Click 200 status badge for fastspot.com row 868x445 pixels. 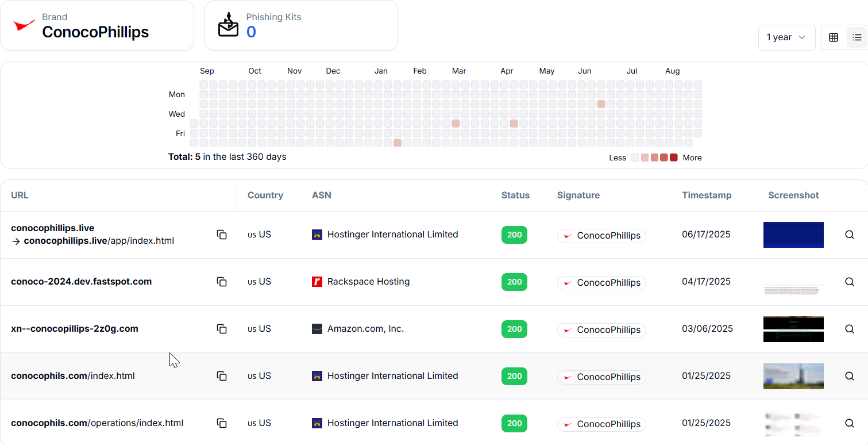click(514, 282)
